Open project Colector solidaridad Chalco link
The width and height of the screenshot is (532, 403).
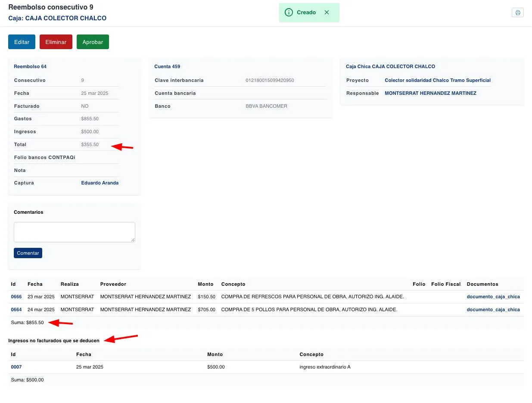click(437, 80)
